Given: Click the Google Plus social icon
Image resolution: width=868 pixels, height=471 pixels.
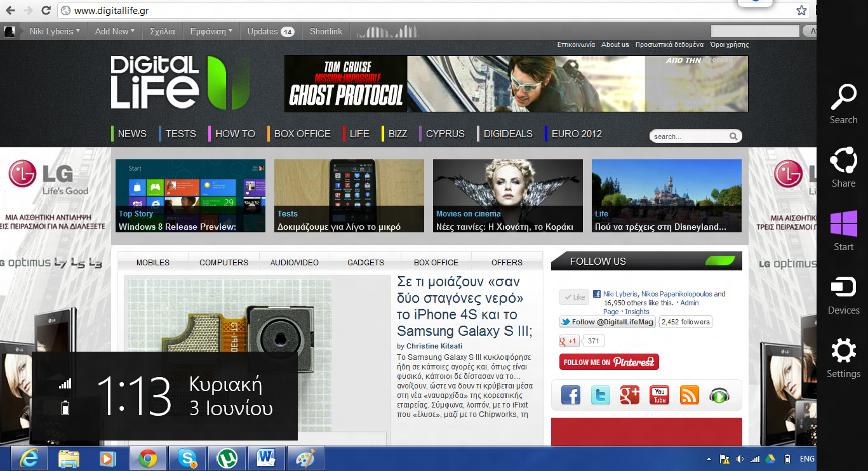Looking at the screenshot, I should click(630, 395).
